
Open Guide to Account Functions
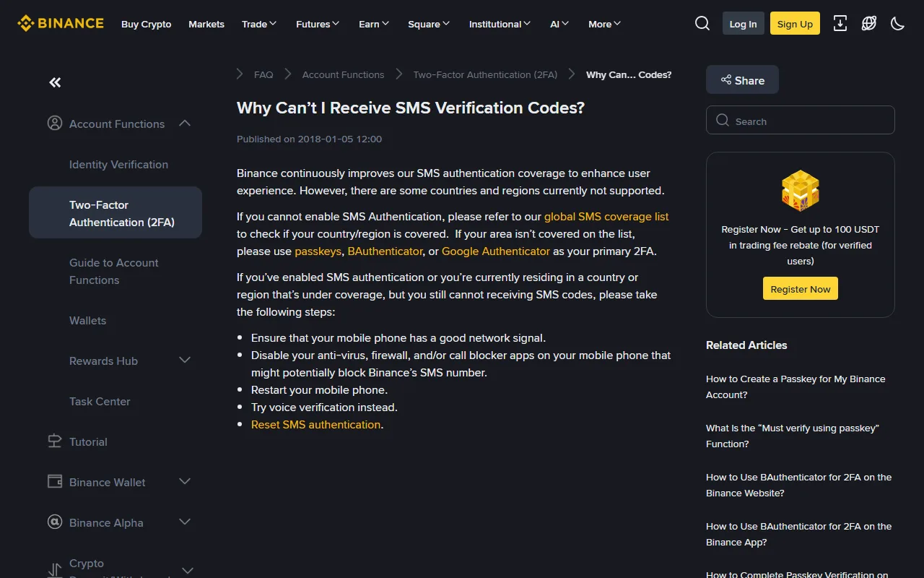click(114, 271)
